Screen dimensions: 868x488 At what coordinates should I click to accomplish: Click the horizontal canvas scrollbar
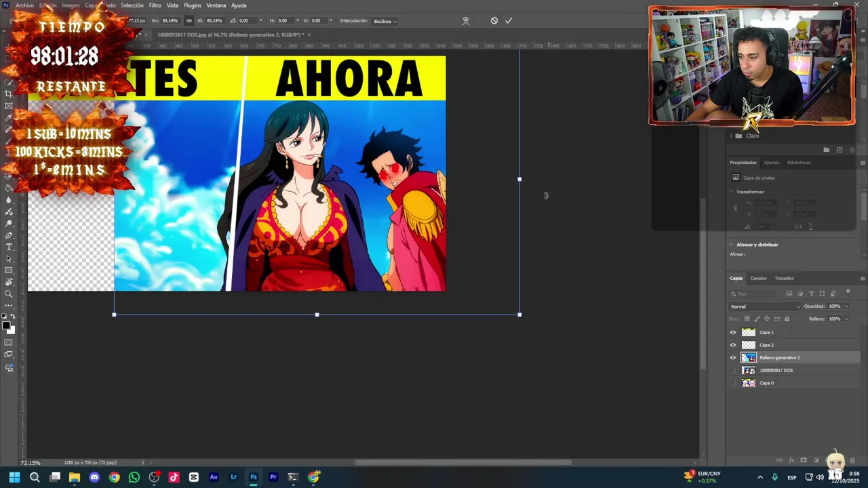tap(463, 463)
